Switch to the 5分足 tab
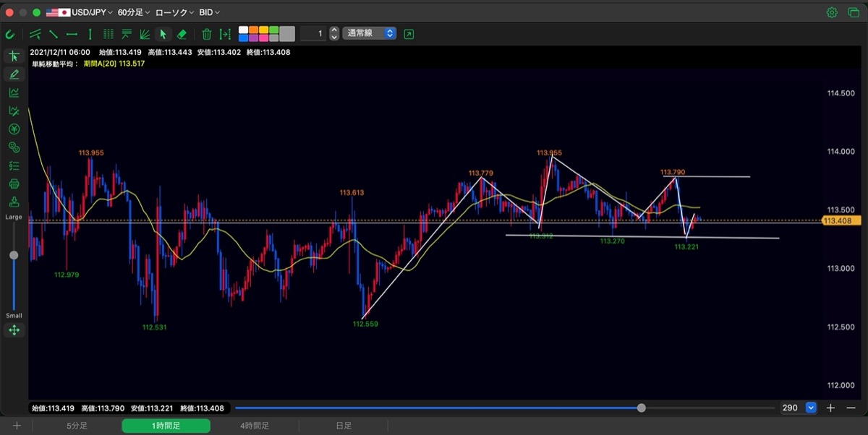The image size is (868, 435). coord(77,426)
